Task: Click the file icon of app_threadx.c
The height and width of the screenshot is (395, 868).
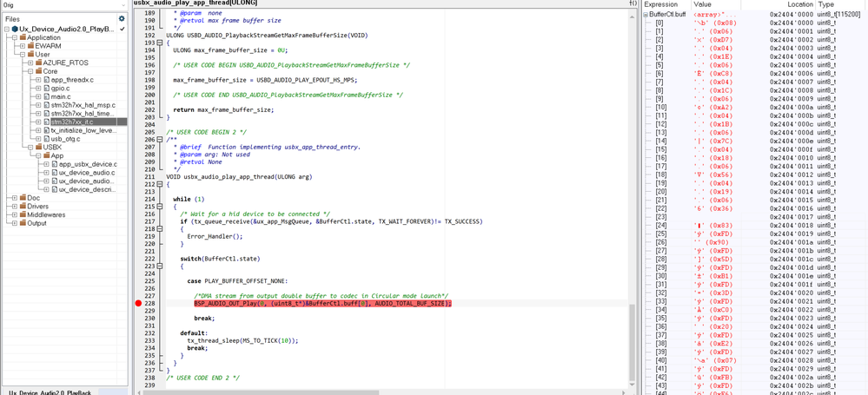Action: click(x=47, y=80)
